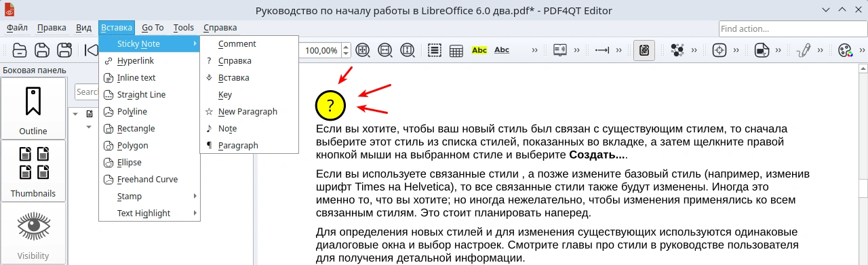Open the Справка menu in menu bar
This screenshot has height=265, width=868.
pyautogui.click(x=220, y=28)
